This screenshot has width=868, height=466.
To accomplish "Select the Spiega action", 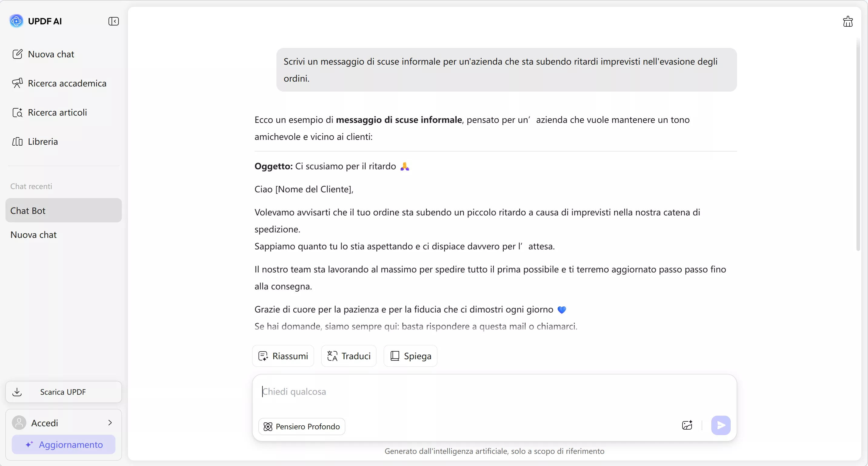I will point(410,356).
